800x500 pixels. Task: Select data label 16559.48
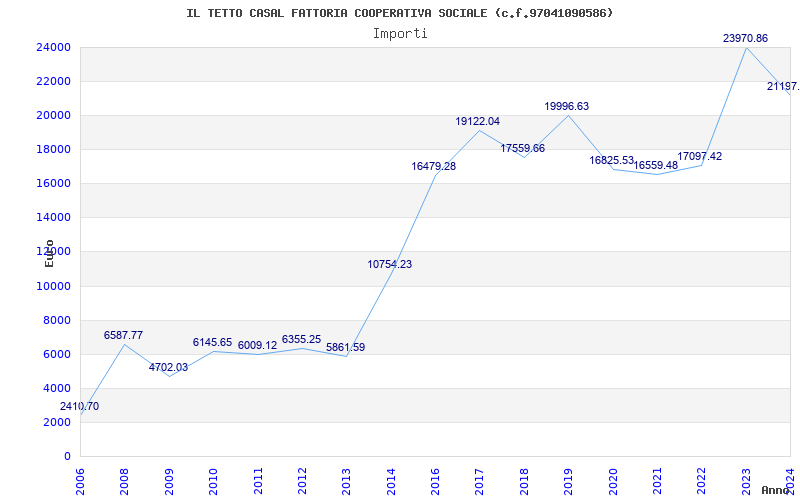[x=656, y=165]
